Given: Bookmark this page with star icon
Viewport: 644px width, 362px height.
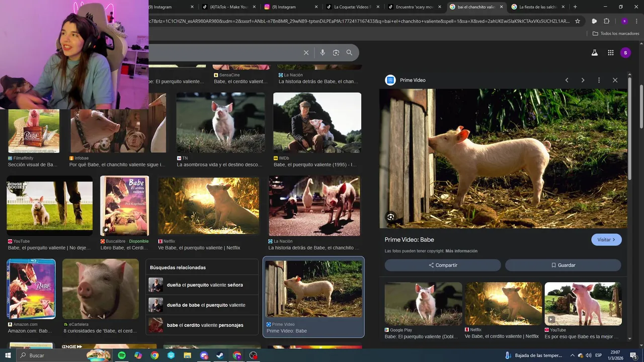Looking at the screenshot, I should tap(578, 21).
